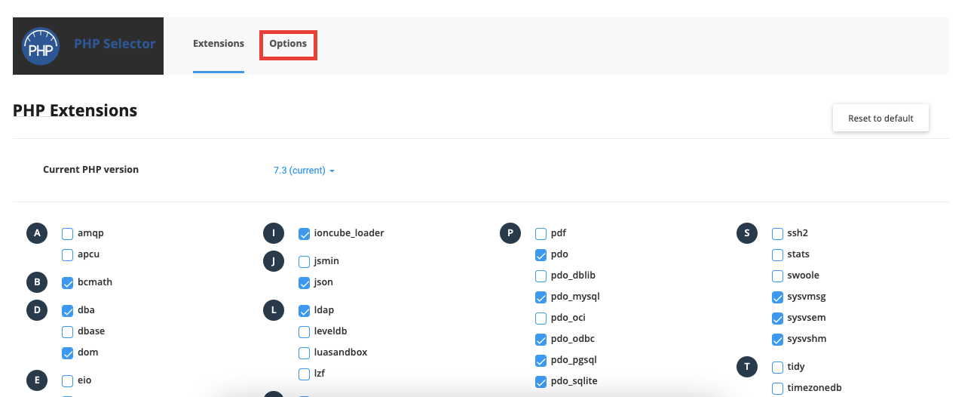
Task: Select the Extensions tab
Action: (219, 44)
